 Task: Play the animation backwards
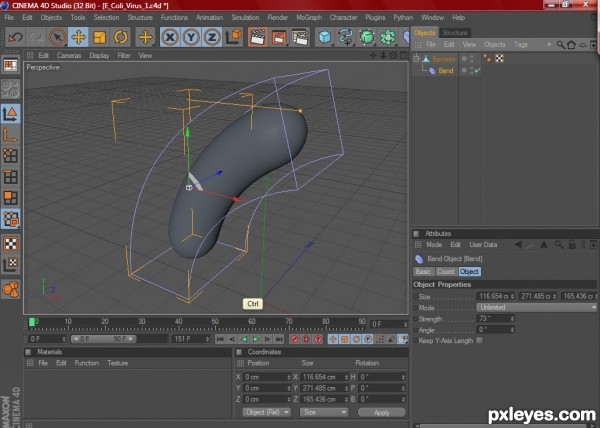tap(244, 339)
